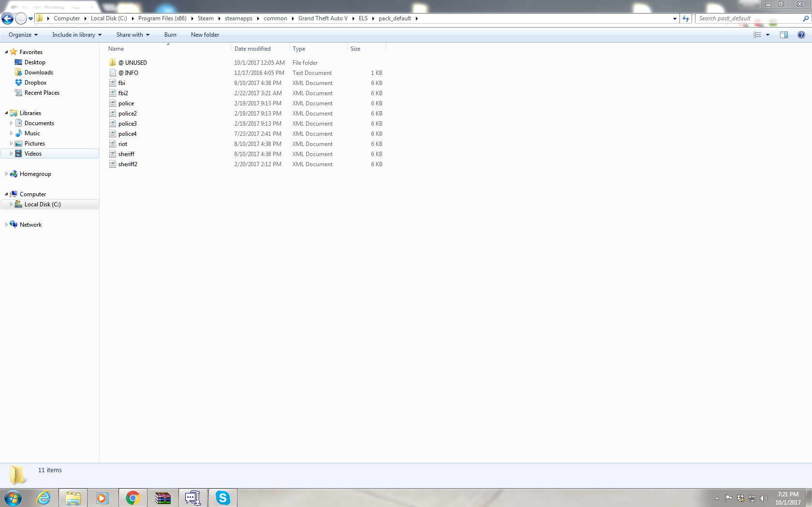Select the police XML file icon
This screenshot has width=812, height=507.
(113, 103)
